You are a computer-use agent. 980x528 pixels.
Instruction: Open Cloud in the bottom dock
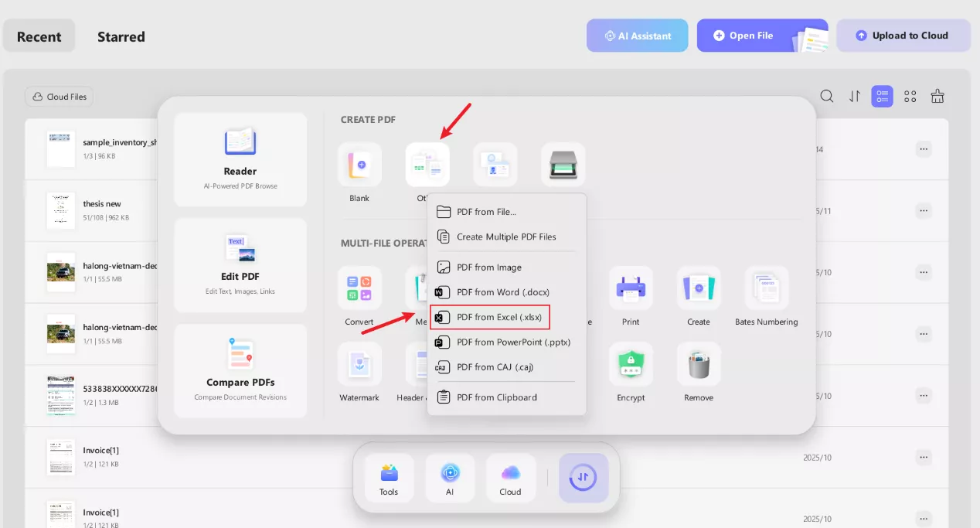click(510, 478)
